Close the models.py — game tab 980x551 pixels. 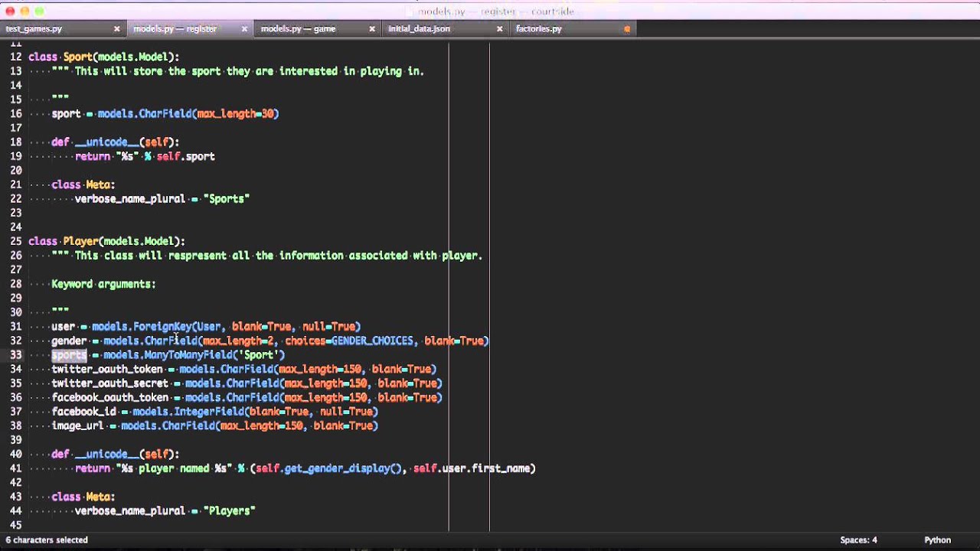tap(372, 29)
